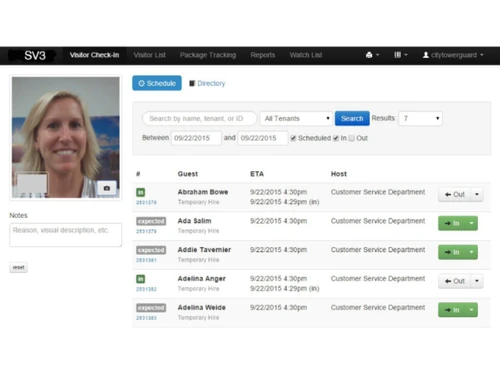Click the visitor photo thumbnail
This screenshot has width=500, height=375.
click(x=66, y=137)
